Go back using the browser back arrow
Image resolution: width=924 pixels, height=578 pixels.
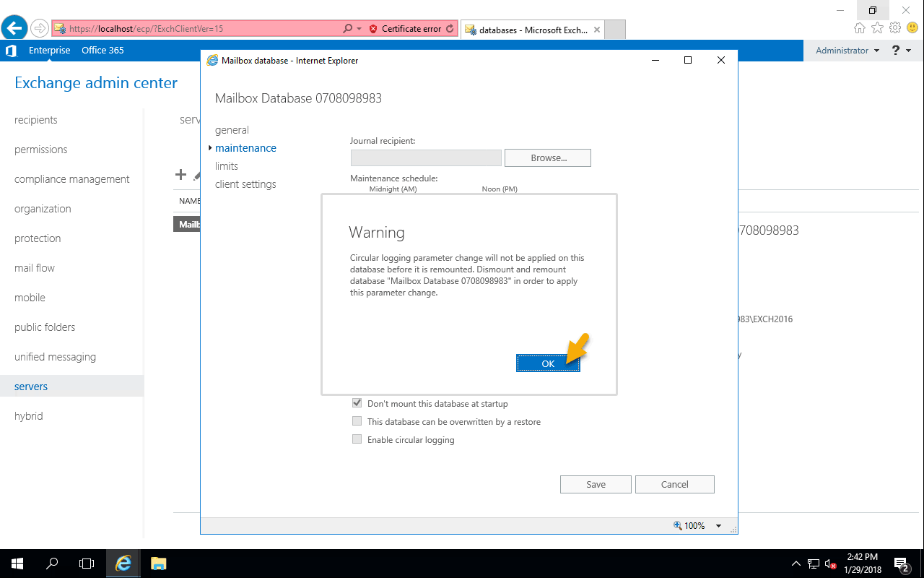point(14,28)
